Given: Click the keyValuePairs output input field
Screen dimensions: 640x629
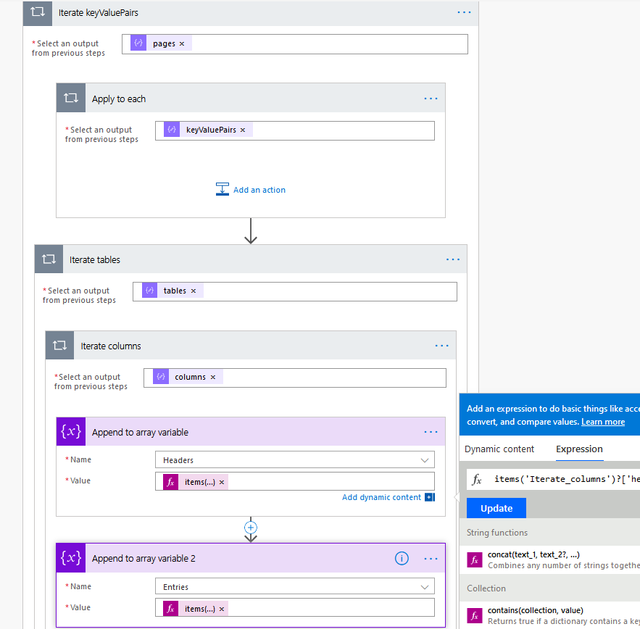Looking at the screenshot, I should (x=295, y=131).
